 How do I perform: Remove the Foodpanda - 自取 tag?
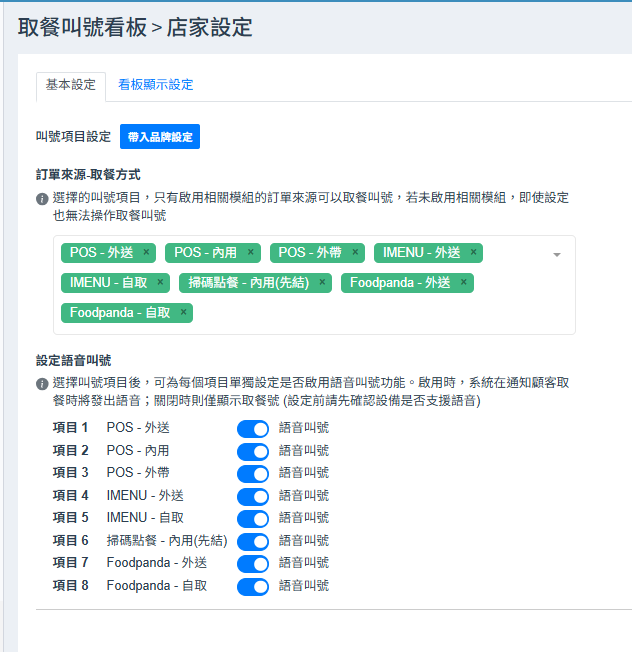click(x=183, y=313)
